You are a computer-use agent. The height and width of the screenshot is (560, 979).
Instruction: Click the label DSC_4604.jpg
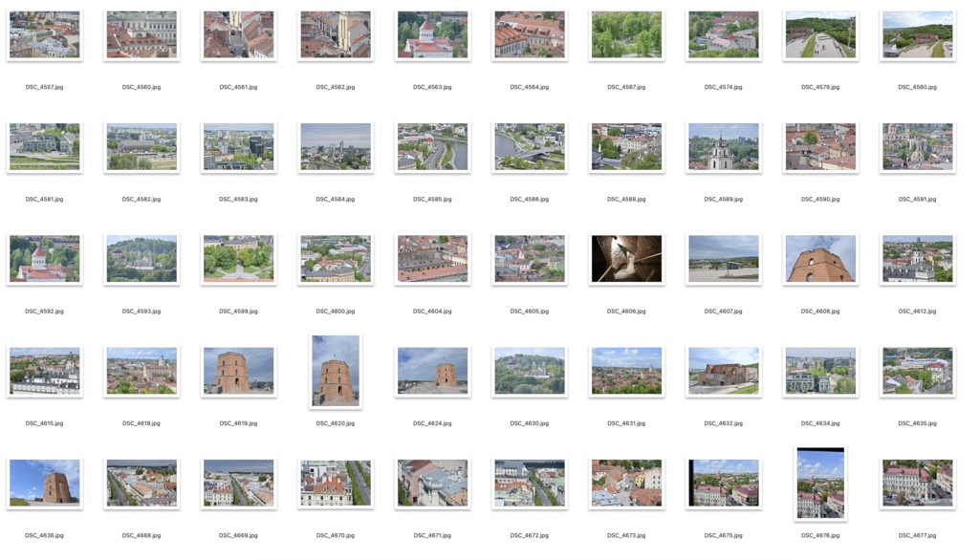coord(433,311)
